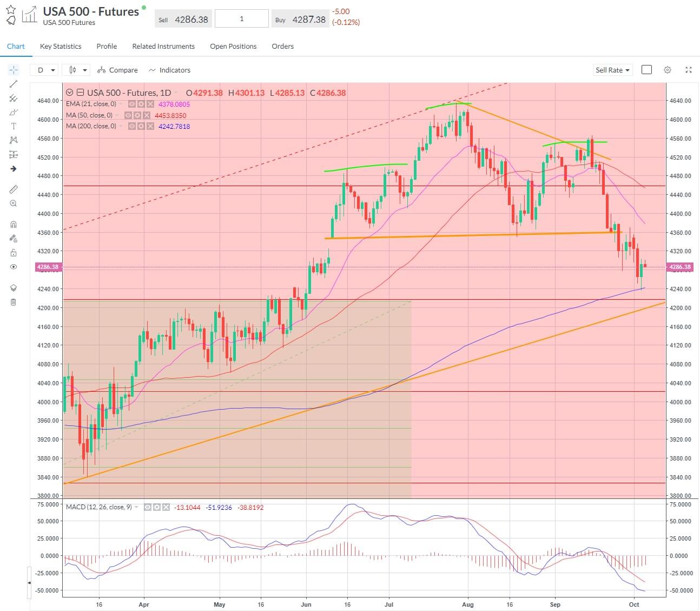Remove the MACD indicator
The image size is (700, 611).
pos(166,507)
